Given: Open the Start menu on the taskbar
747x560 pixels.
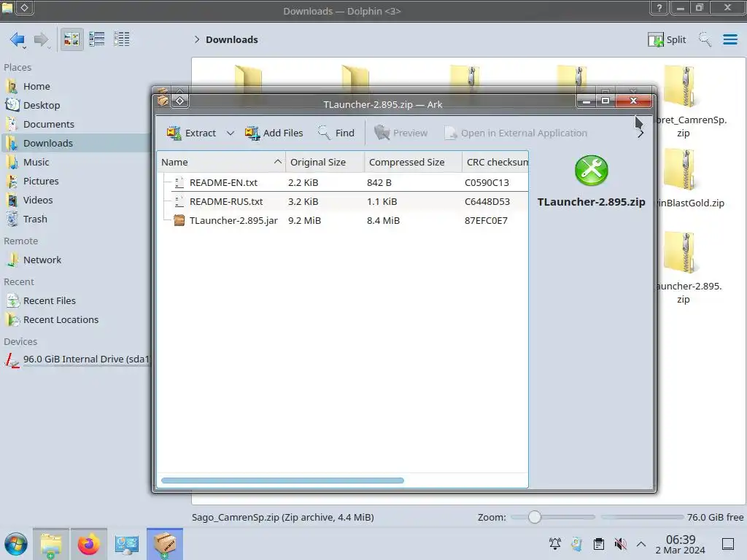Looking at the screenshot, I should pos(16,544).
